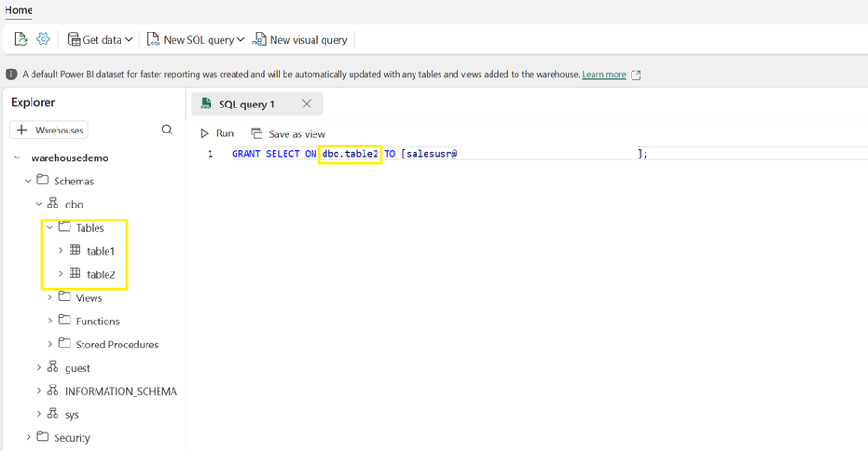Open the settings gear icon
The image size is (868, 467).
point(44,39)
